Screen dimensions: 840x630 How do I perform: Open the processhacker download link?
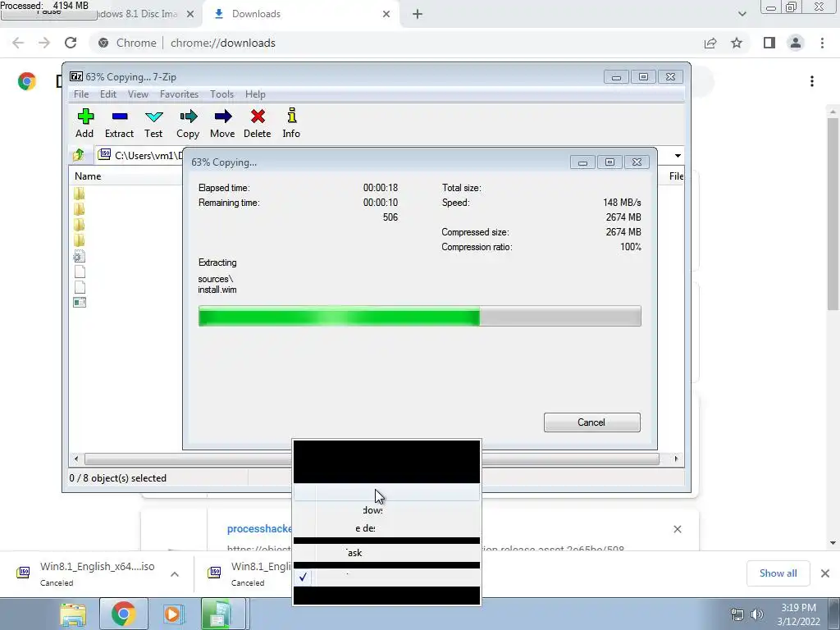tap(260, 529)
